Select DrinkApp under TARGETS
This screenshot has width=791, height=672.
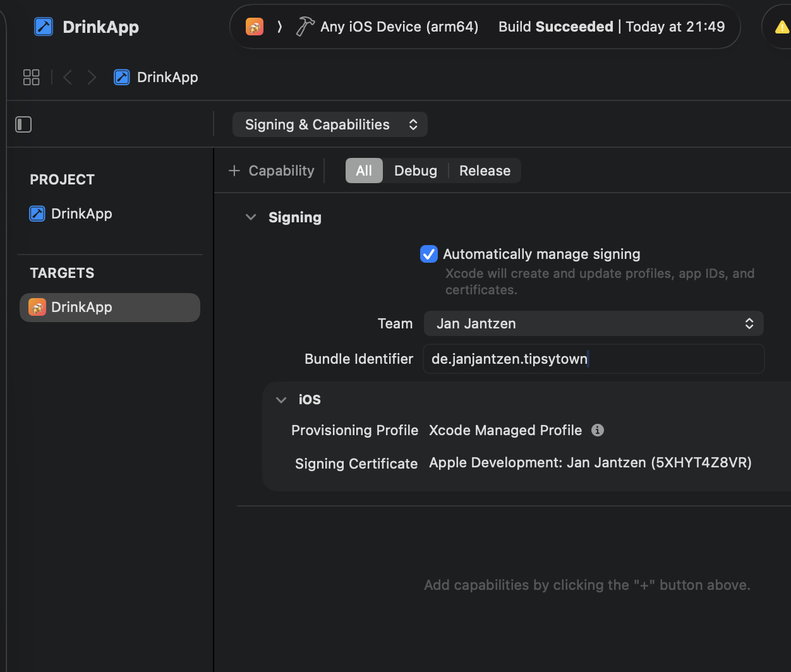(x=110, y=307)
